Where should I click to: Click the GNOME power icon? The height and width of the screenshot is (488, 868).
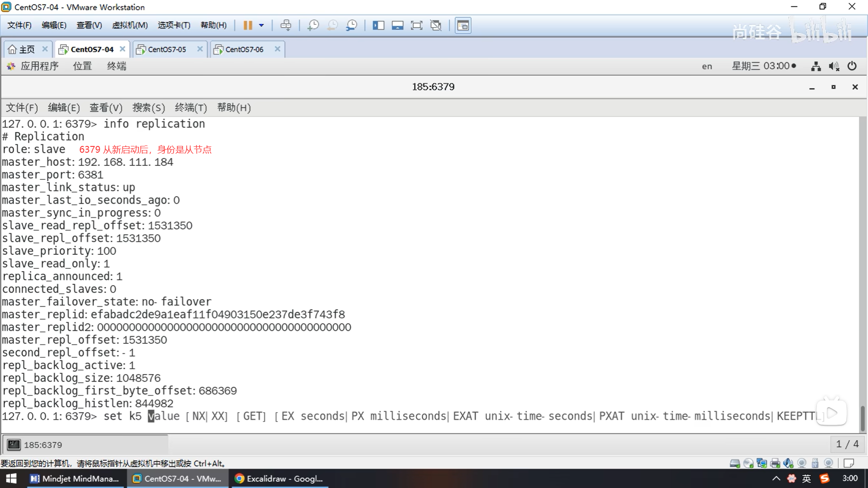click(852, 66)
